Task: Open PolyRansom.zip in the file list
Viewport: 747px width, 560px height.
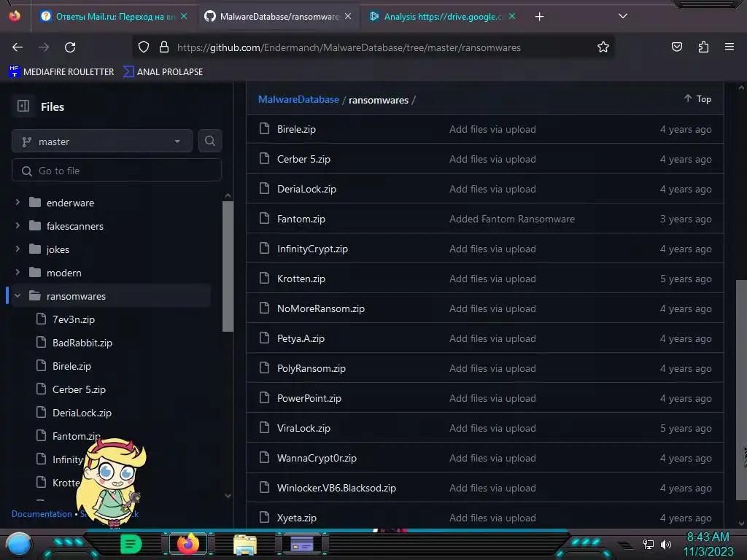Action: 311,368
